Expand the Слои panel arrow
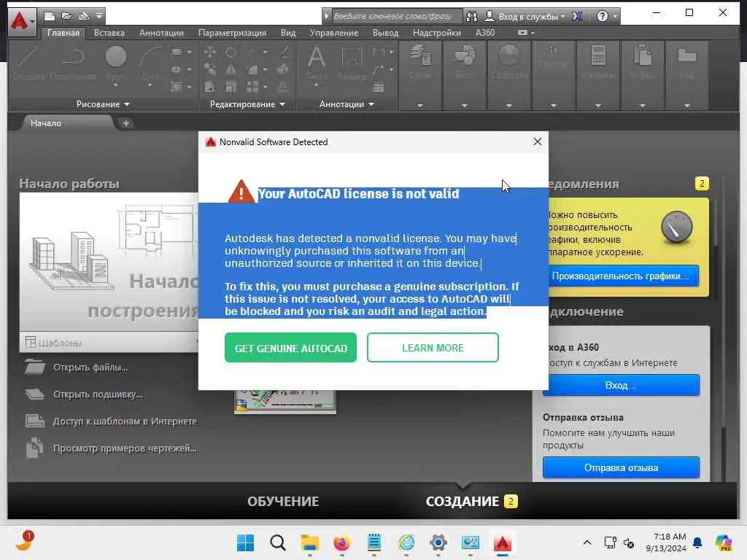Screen dimensions: 747x560 pyautogui.click(x=420, y=105)
